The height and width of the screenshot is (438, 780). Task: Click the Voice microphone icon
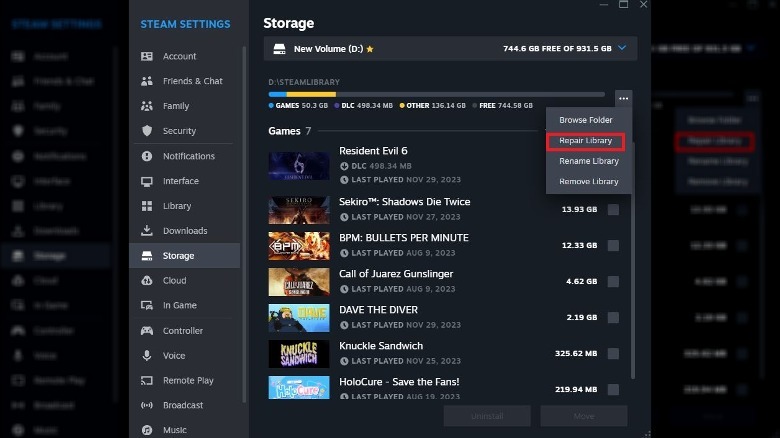click(147, 356)
